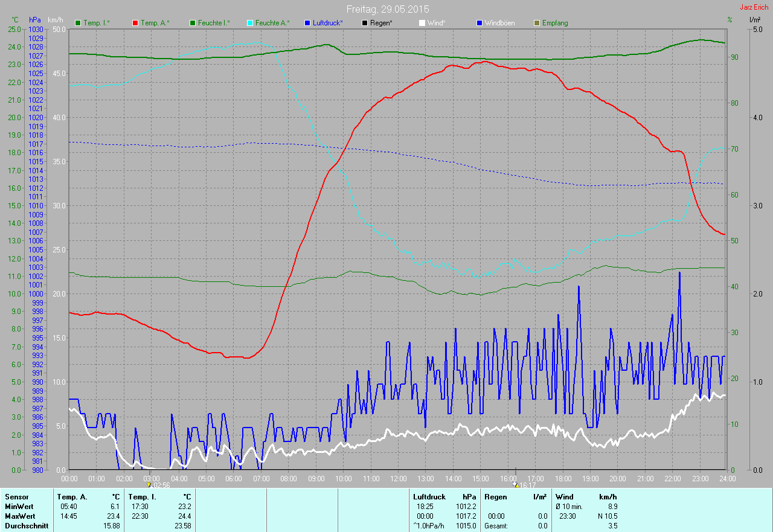This screenshot has height=532, width=773.
Task: Click the 'l/m²' axis unit label above the rain scale
Action: coord(754,20)
